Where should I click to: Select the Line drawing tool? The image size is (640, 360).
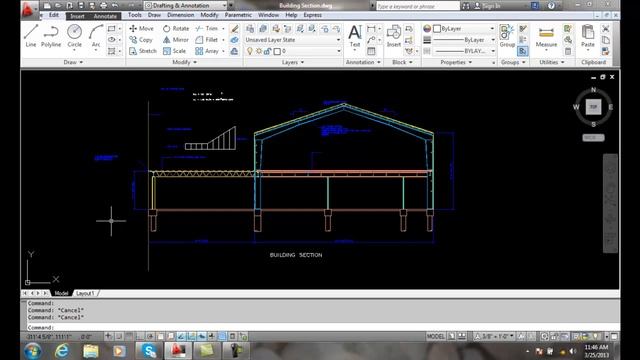pyautogui.click(x=31, y=36)
